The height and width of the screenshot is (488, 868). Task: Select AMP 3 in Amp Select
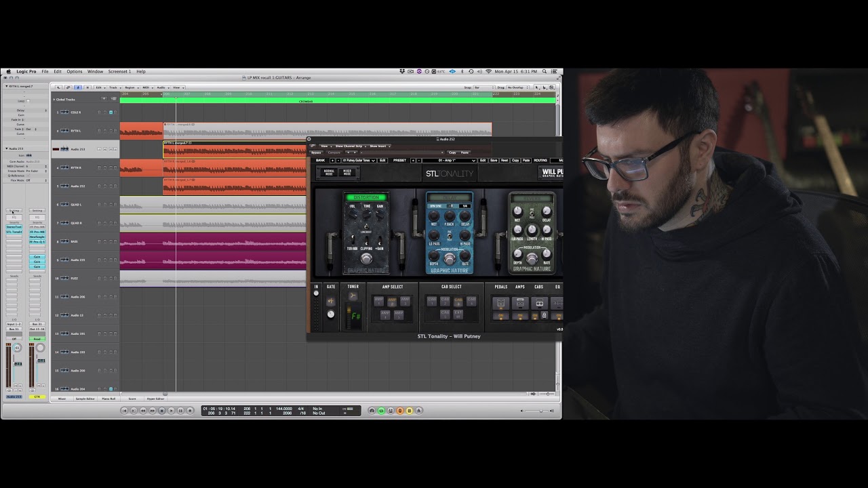point(405,301)
